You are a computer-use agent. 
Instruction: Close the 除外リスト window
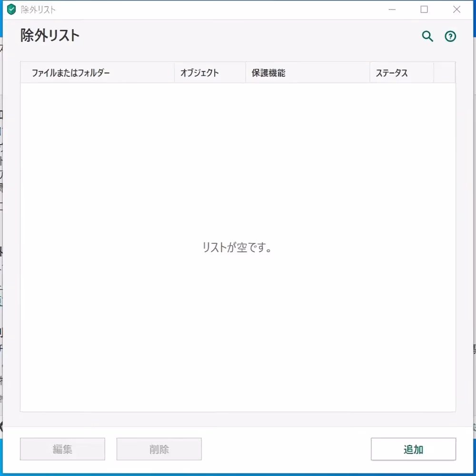pyautogui.click(x=456, y=10)
